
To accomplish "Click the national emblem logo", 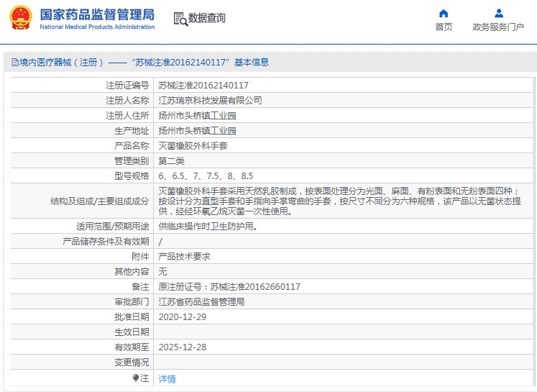I will pyautogui.click(x=21, y=17).
